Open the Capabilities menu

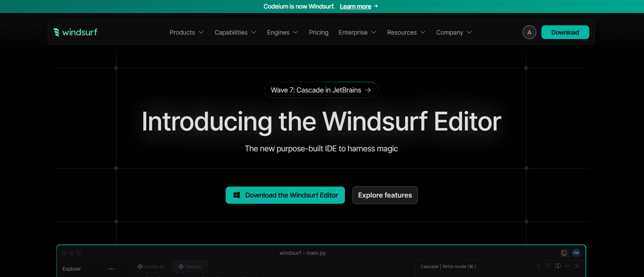[235, 32]
